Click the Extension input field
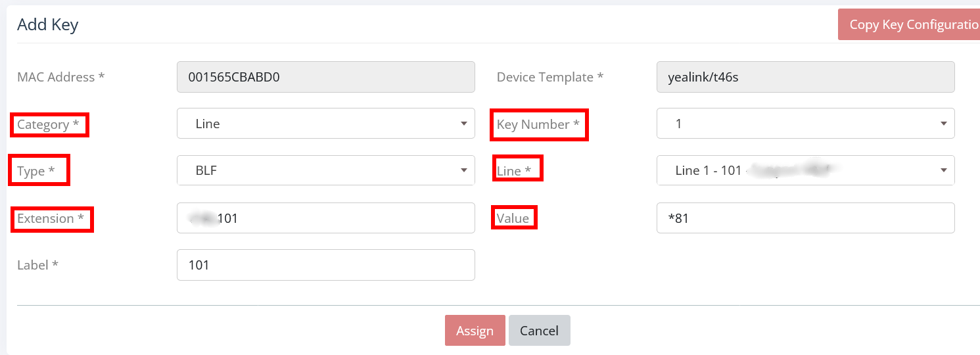Image resolution: width=980 pixels, height=355 pixels. (325, 218)
